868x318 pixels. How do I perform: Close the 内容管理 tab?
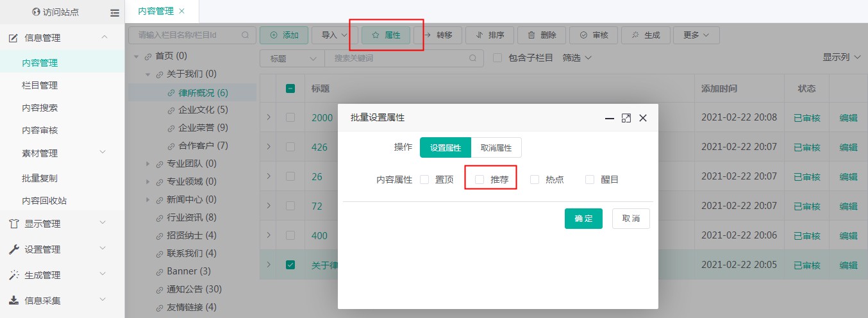(181, 11)
